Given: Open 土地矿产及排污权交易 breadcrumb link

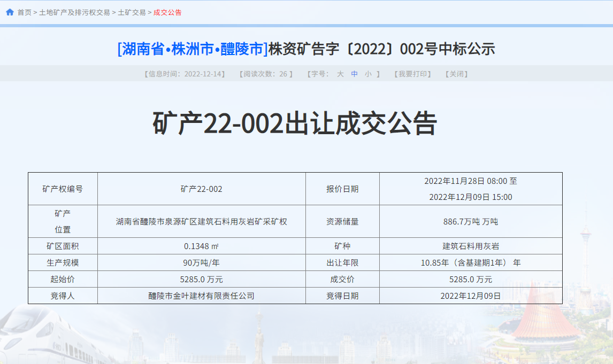Looking at the screenshot, I should [74, 12].
